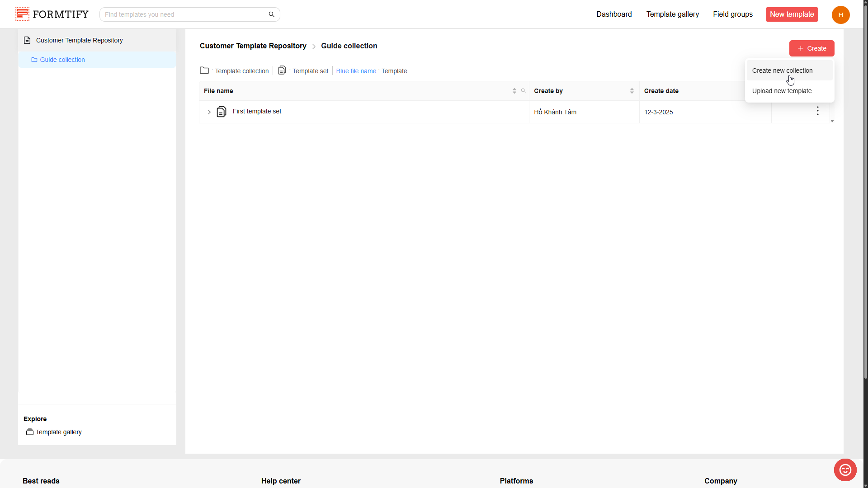Select Guide collection folder in sidebar
The width and height of the screenshot is (868, 488).
(62, 60)
